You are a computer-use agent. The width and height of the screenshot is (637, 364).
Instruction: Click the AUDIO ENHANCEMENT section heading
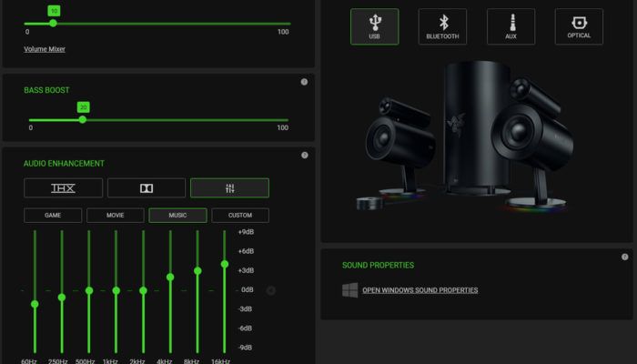tap(64, 163)
